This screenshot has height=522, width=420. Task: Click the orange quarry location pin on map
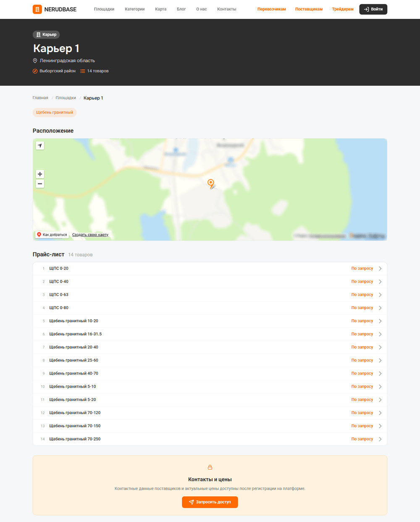point(211,184)
